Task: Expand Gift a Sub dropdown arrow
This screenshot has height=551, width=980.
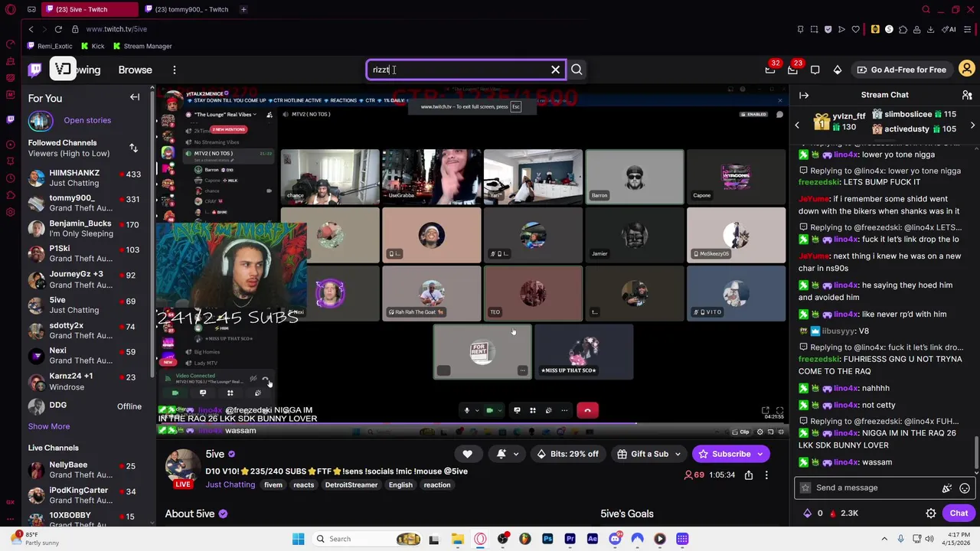Action: click(x=678, y=454)
